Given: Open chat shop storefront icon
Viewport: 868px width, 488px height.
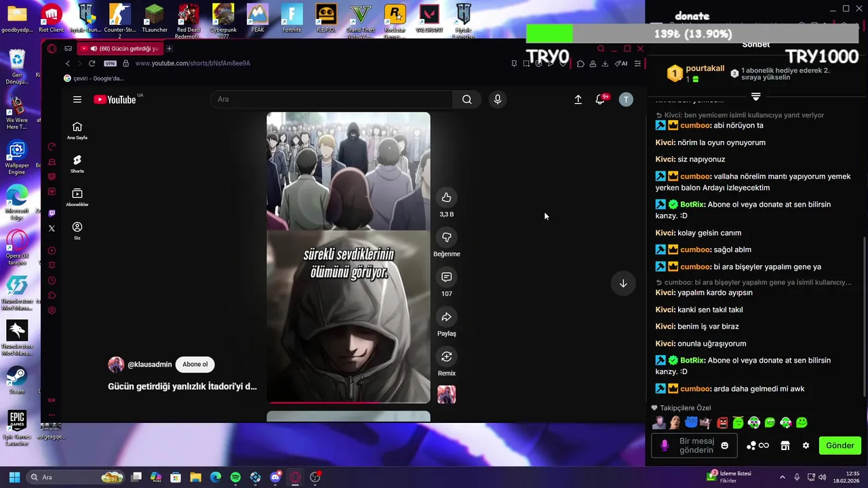Looking at the screenshot, I should [785, 445].
